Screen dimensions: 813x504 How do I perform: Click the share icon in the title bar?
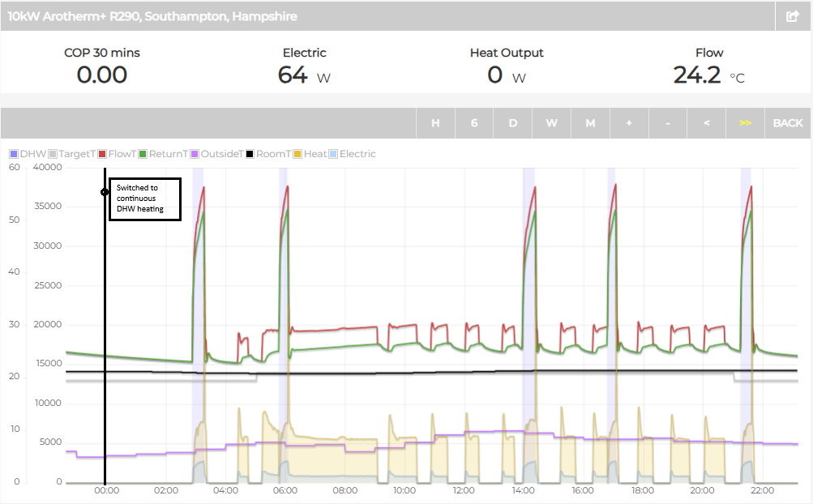point(791,16)
